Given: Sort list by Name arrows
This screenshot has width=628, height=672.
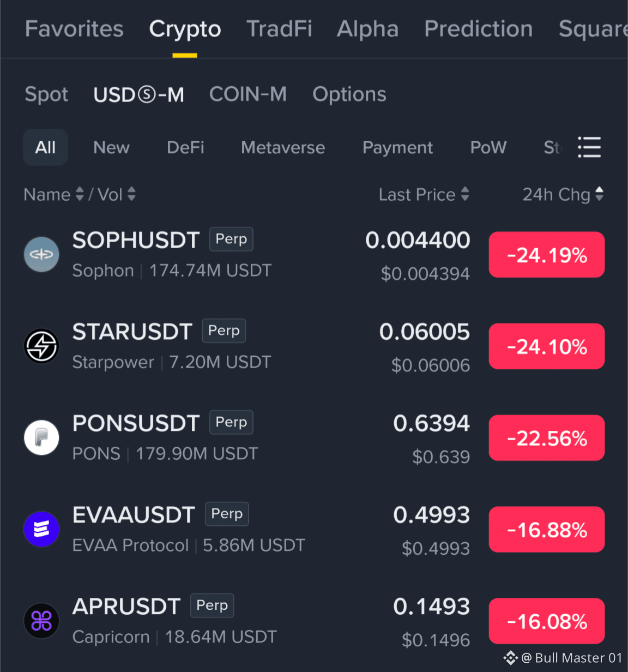Looking at the screenshot, I should coord(80,194).
